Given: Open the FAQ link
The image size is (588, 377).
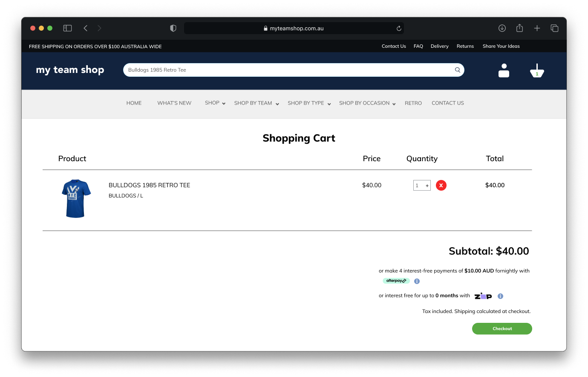Looking at the screenshot, I should point(418,46).
